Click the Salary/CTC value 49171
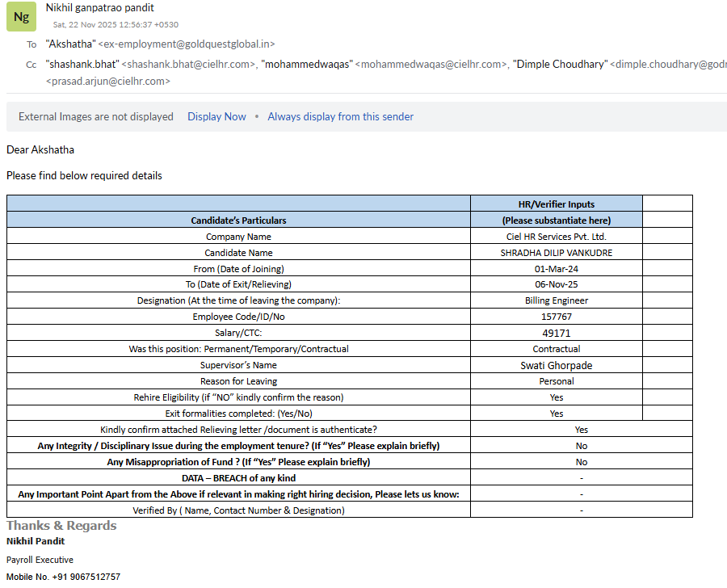 [556, 333]
